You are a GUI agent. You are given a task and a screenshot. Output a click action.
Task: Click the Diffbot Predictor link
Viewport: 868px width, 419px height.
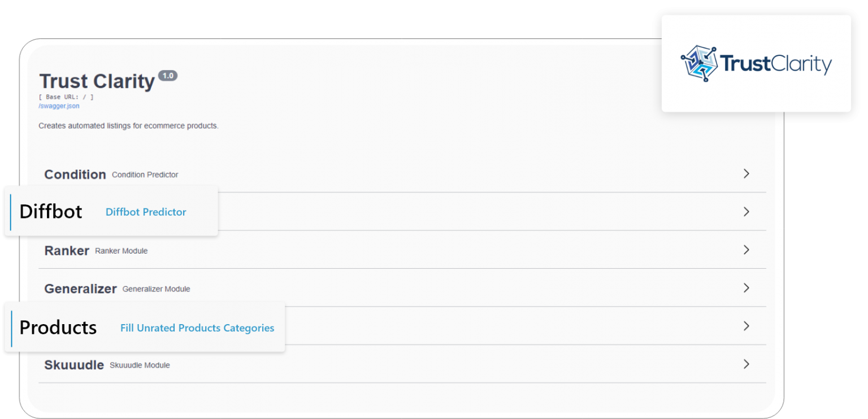[x=145, y=212]
